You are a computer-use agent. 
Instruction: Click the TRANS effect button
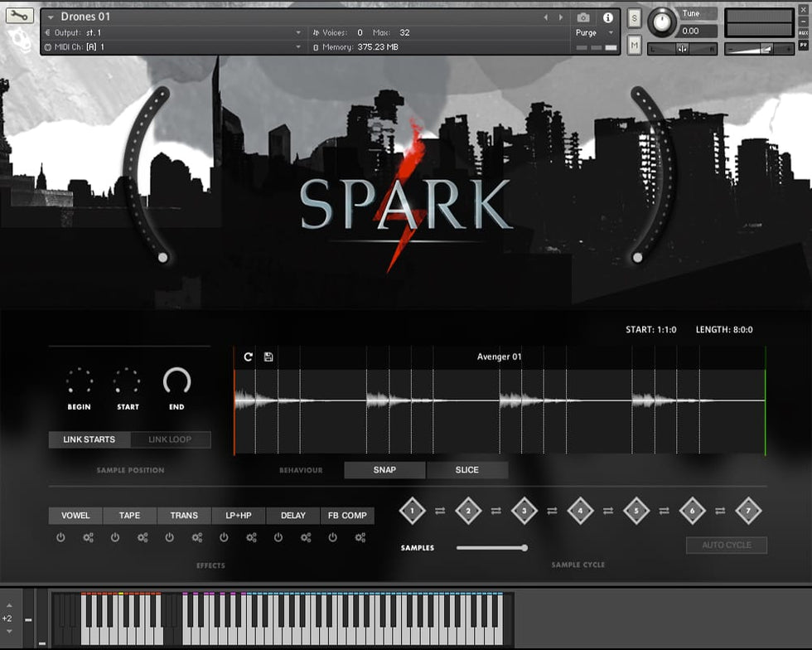click(184, 516)
